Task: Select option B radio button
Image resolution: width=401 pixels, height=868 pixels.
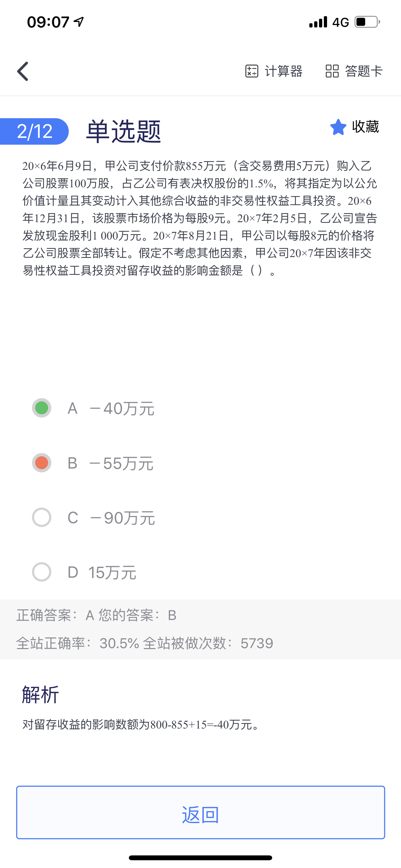Action: pyautogui.click(x=41, y=463)
